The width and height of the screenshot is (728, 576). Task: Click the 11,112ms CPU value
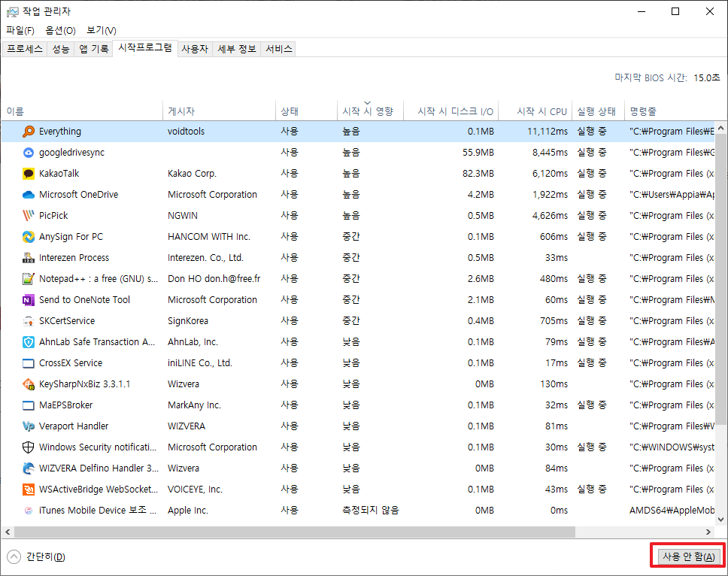click(x=548, y=132)
